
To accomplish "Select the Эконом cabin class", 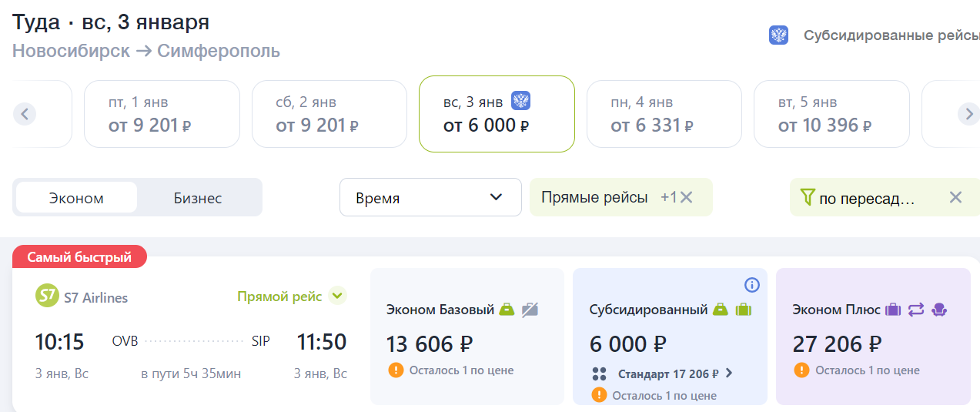I will [76, 198].
